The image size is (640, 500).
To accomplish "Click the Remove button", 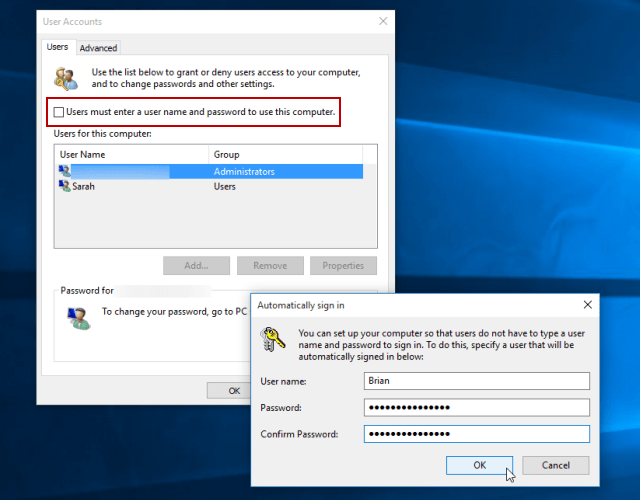I will coord(270,266).
